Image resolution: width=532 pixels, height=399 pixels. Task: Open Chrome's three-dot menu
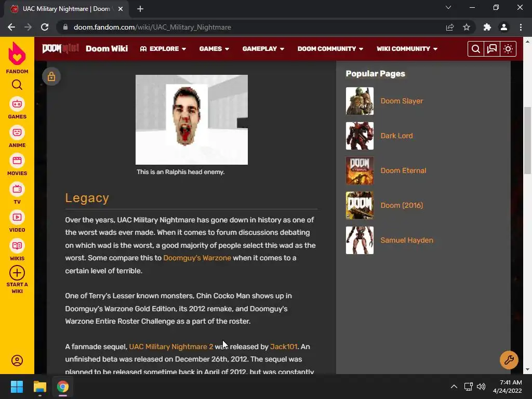[521, 27]
